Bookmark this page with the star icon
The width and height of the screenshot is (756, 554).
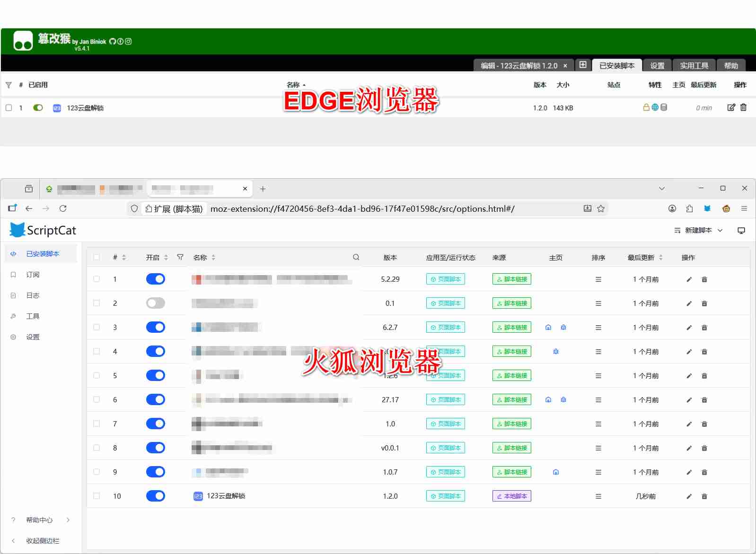601,208
